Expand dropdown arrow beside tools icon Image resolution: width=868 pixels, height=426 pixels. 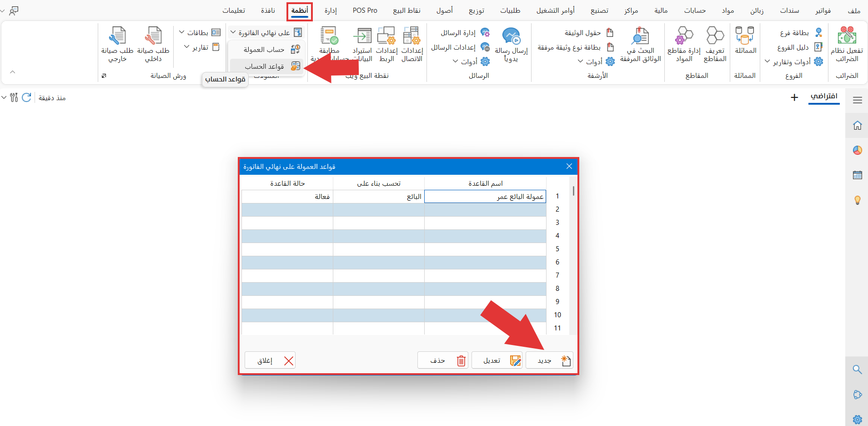click(4, 97)
